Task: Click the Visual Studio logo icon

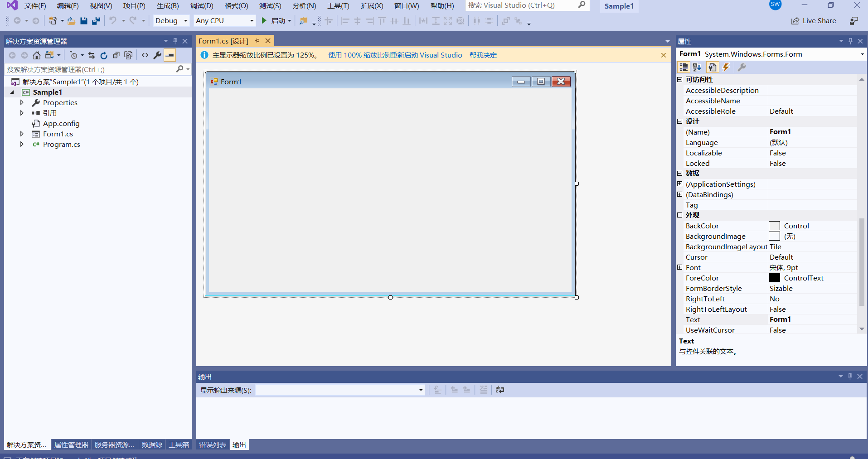Action: click(x=12, y=5)
